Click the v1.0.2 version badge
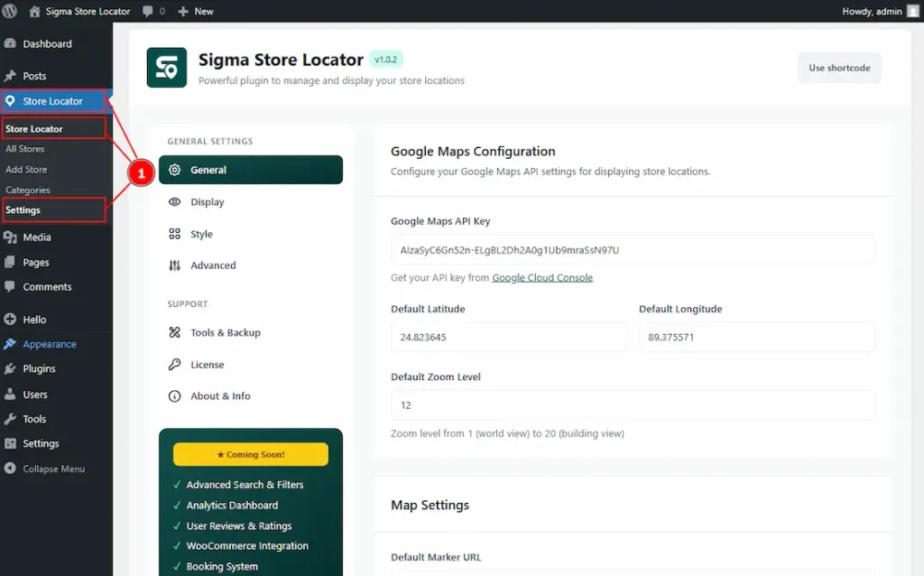The width and height of the screenshot is (924, 576). click(x=386, y=59)
